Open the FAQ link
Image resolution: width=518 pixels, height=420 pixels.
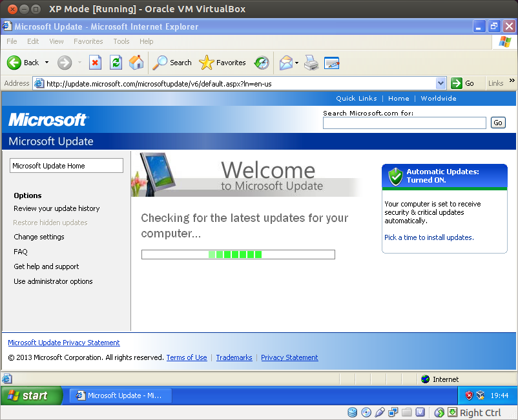click(21, 252)
